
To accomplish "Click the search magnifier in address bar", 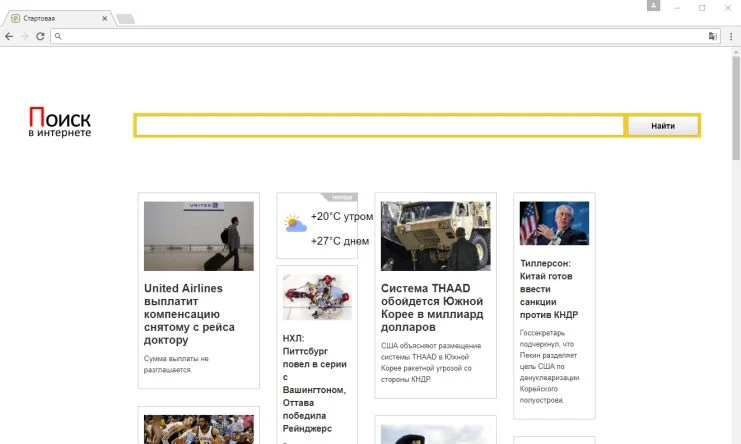I will (x=58, y=36).
